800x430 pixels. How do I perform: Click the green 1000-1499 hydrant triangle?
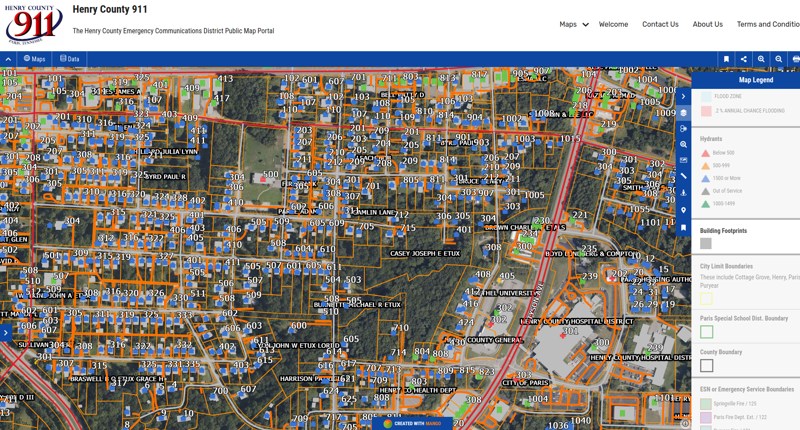[x=706, y=204]
